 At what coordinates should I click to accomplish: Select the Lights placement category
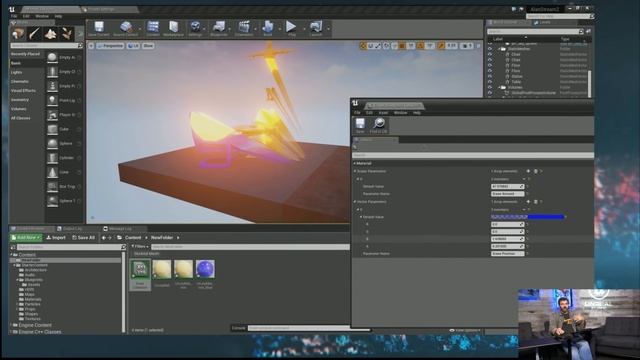(x=16, y=72)
